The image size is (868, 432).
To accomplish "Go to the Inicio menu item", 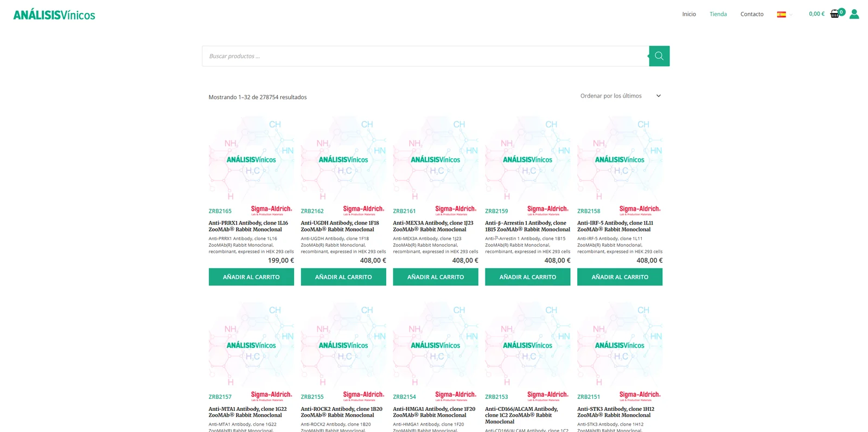I will pos(689,14).
